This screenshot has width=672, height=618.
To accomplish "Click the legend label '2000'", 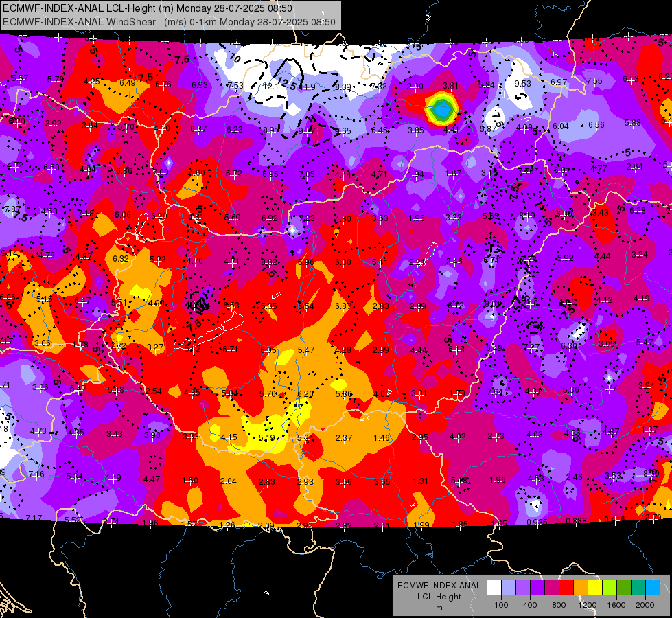I will pyautogui.click(x=645, y=605).
